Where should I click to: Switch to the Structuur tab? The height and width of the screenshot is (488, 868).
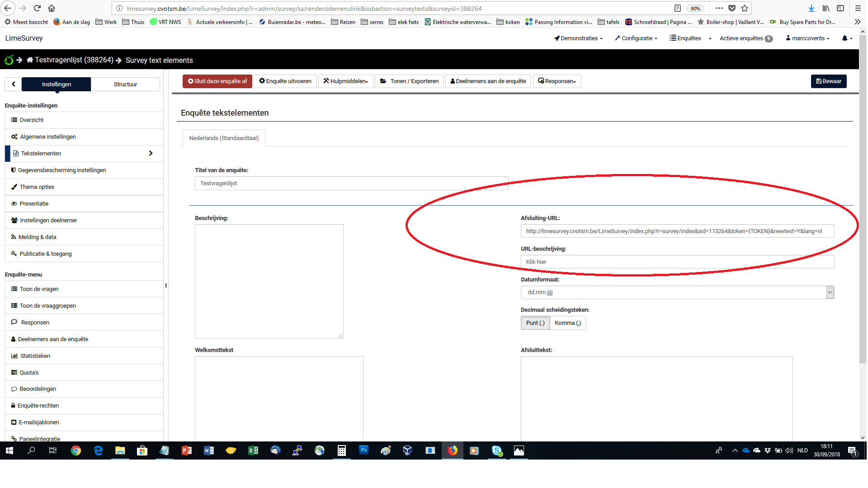(125, 84)
